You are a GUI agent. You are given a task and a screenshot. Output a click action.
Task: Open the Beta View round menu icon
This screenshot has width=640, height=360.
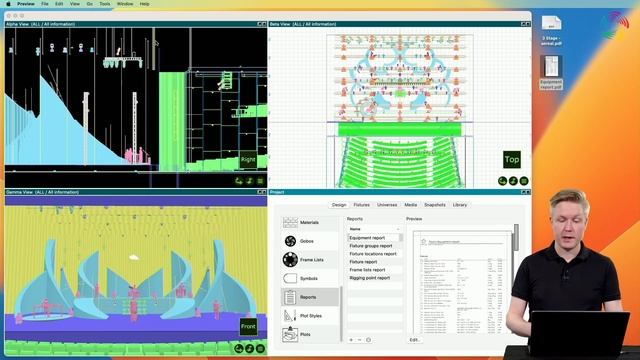524,181
